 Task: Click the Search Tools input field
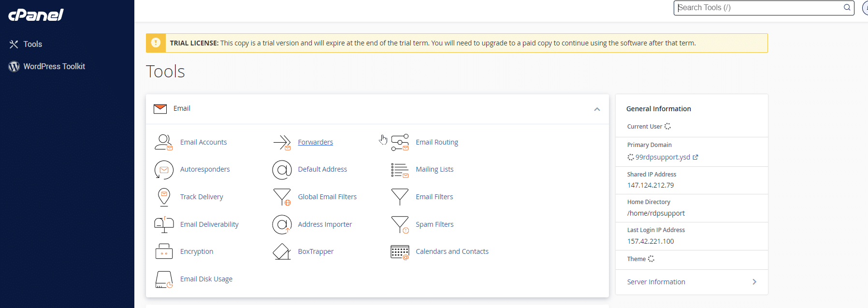(758, 8)
